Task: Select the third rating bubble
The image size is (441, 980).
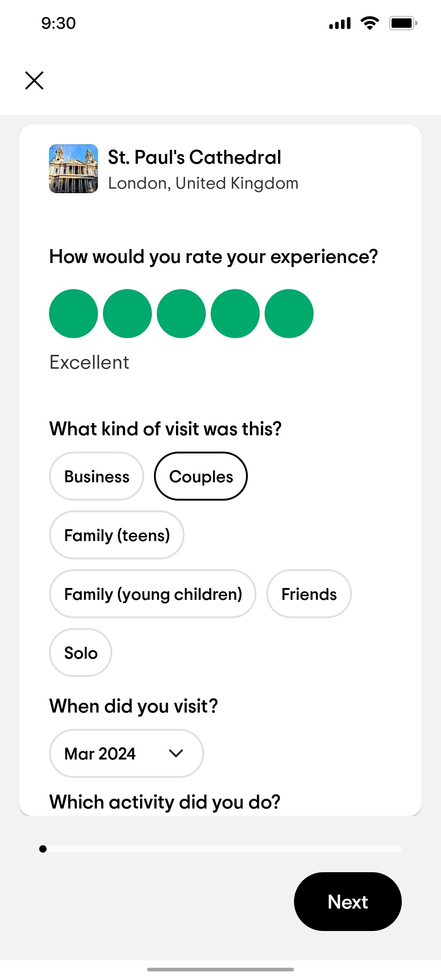Action: coord(181,313)
